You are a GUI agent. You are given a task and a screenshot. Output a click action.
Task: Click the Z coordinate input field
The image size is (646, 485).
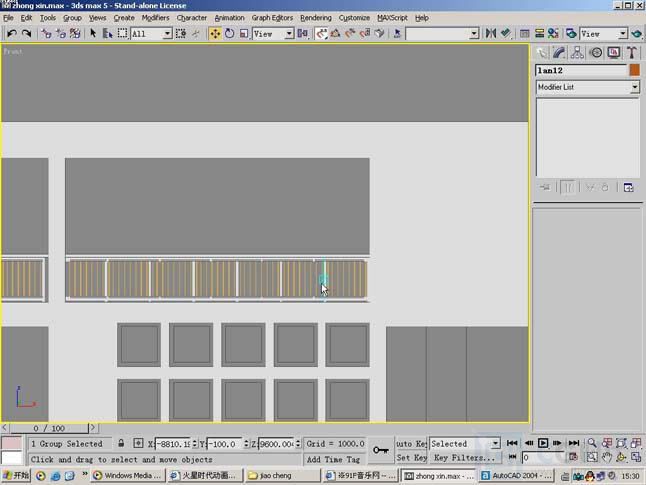coord(276,444)
